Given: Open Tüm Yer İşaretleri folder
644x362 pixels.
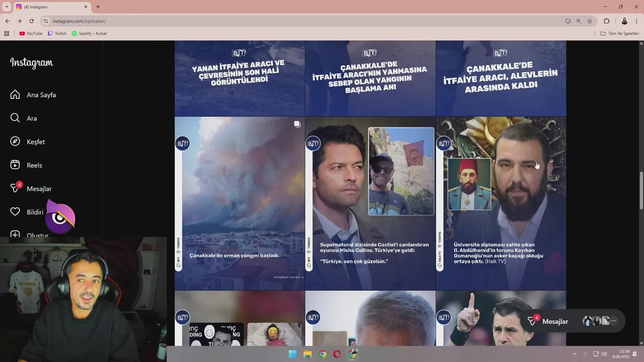Looking at the screenshot, I should (619, 34).
